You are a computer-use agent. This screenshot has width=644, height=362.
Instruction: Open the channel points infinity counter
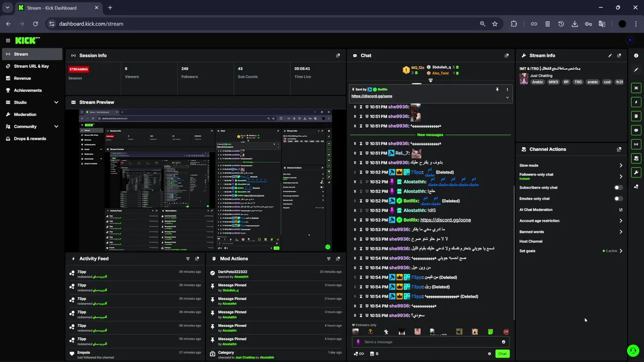[359, 353]
